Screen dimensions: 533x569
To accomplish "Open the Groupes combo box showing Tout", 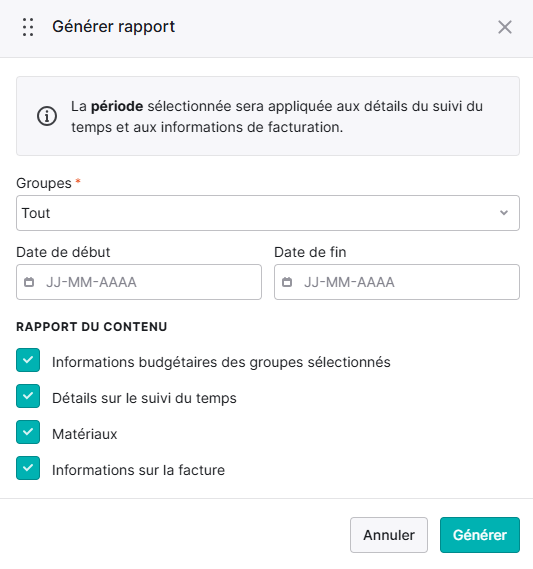I will (x=268, y=213).
